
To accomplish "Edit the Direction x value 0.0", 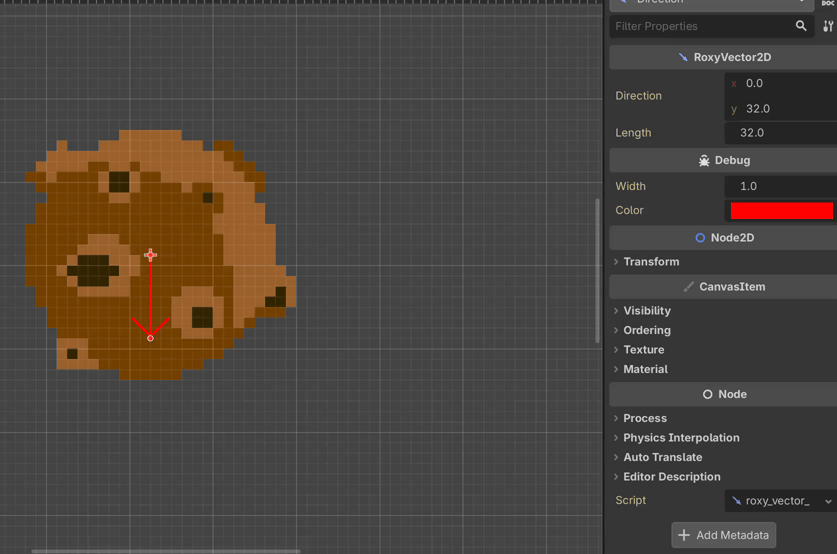I will 780,83.
